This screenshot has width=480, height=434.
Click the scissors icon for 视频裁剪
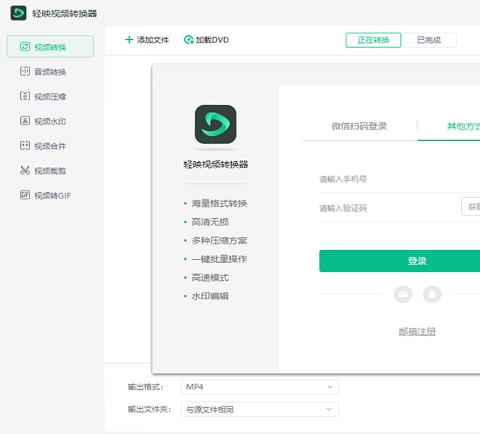25,170
